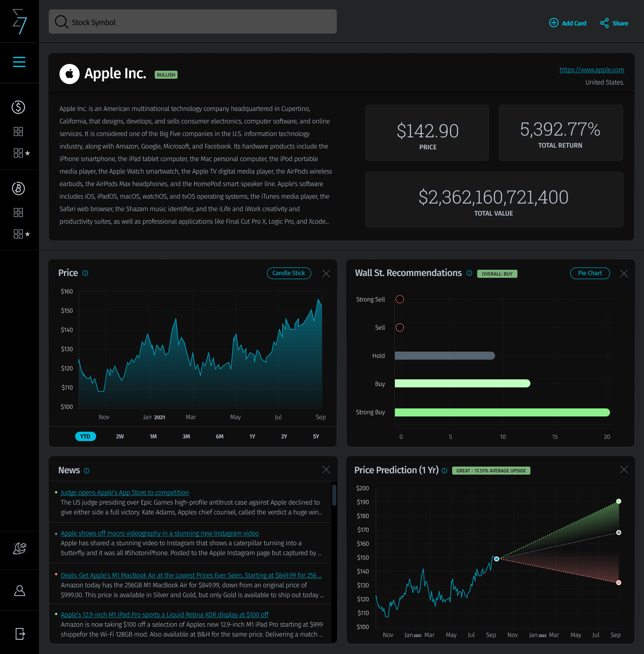Close the Wall St. Recommendations card
The height and width of the screenshot is (654, 644).
pos(624,273)
